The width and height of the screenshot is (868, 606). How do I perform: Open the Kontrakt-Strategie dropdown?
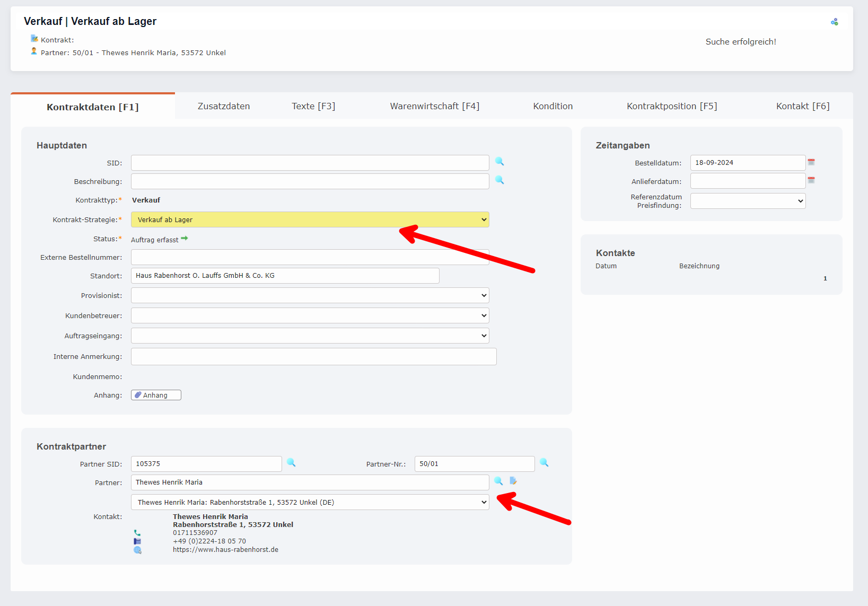[310, 219]
